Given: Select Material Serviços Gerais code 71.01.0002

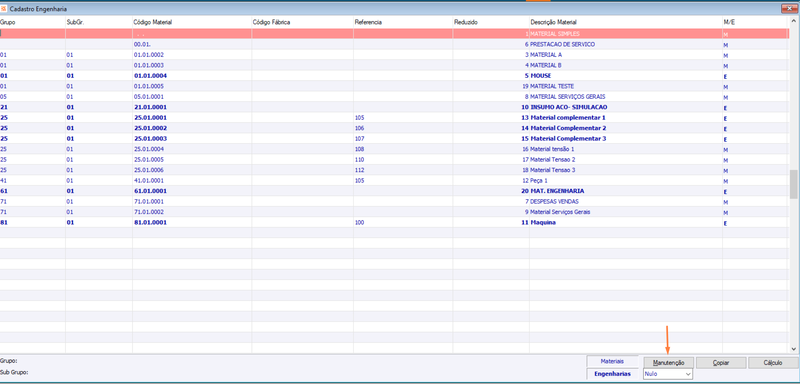Looking at the screenshot, I should point(394,212).
